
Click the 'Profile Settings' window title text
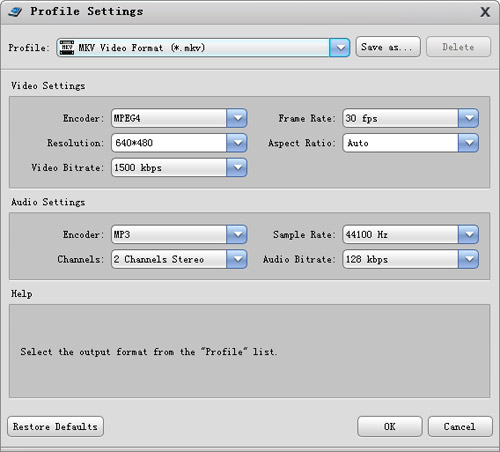(x=87, y=11)
